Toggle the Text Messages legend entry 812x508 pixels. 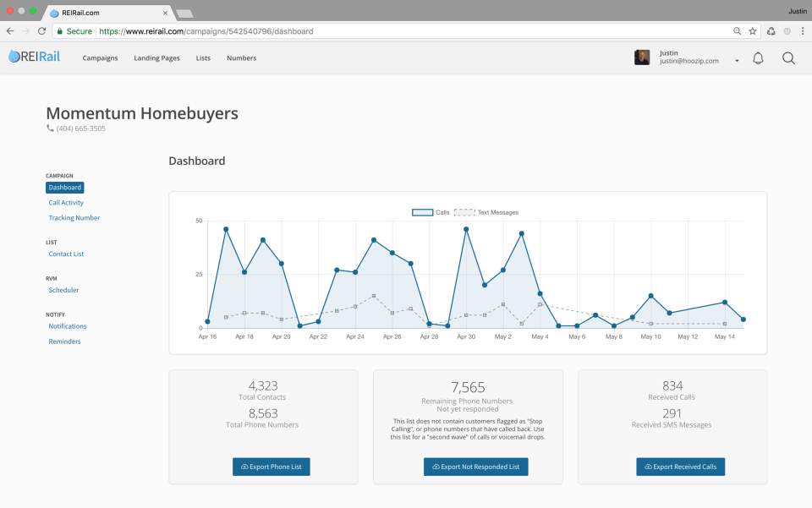[x=486, y=212]
